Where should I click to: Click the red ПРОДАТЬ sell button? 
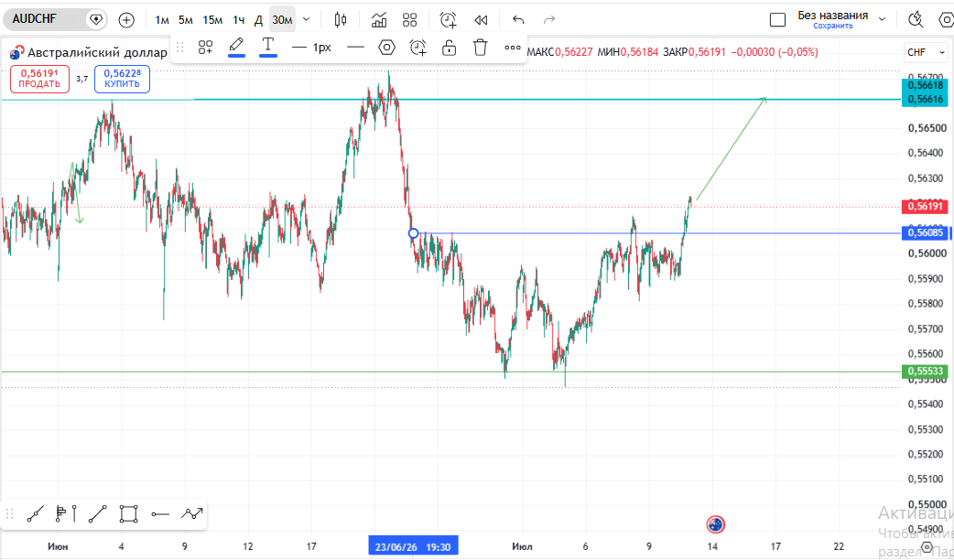pos(39,79)
